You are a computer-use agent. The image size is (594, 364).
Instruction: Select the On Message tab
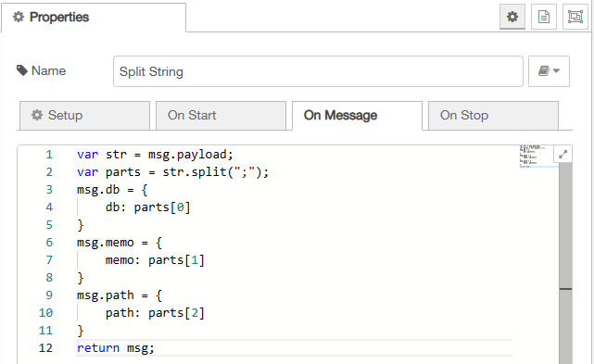[x=357, y=115]
